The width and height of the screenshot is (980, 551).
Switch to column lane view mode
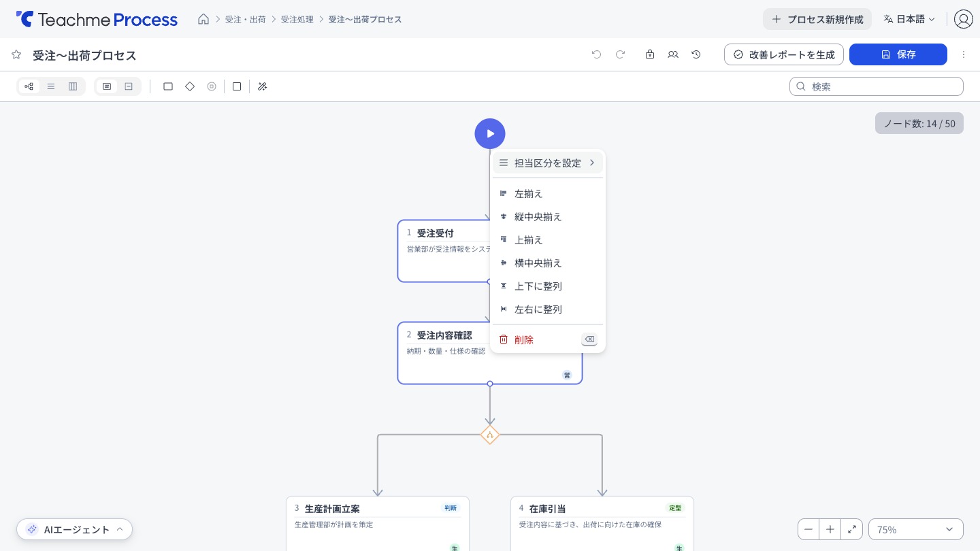73,86
